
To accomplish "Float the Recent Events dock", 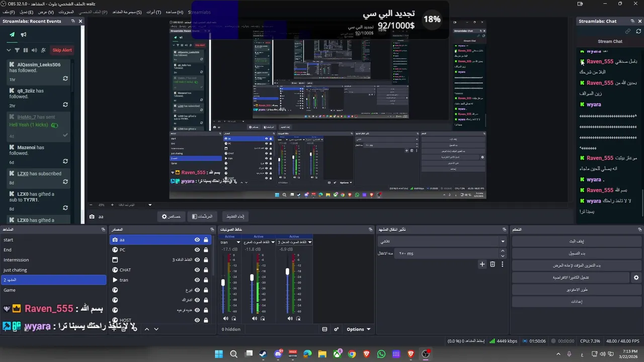I will pyautogui.click(x=72, y=21).
